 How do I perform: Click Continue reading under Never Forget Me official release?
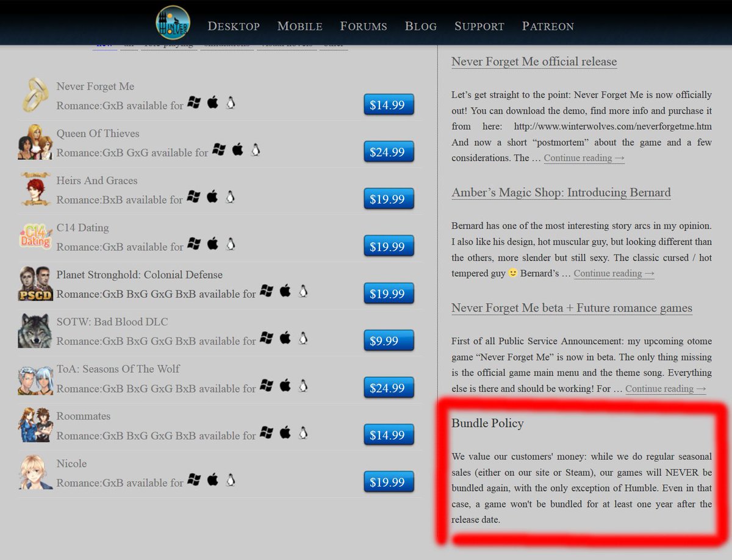(x=584, y=158)
